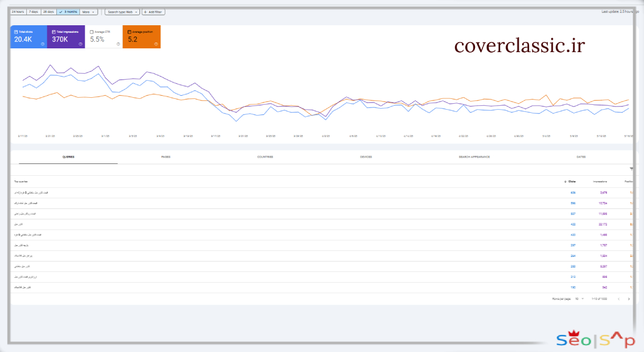Open the Search type: Web dropdown

click(122, 11)
